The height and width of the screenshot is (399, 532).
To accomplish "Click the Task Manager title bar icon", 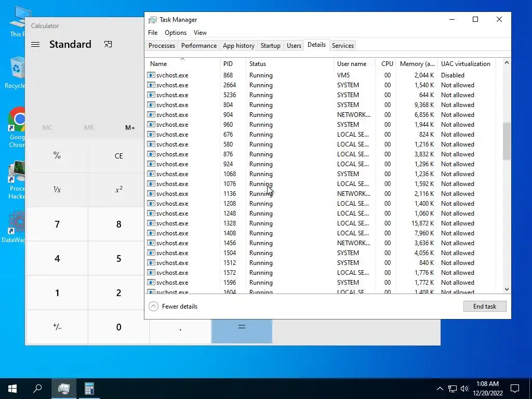I will click(x=153, y=20).
